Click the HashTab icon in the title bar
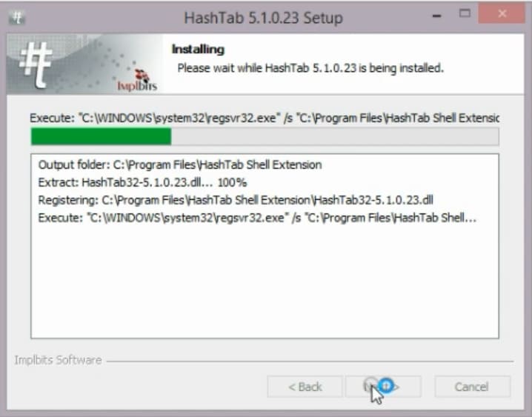The image size is (532, 417). pos(16,17)
